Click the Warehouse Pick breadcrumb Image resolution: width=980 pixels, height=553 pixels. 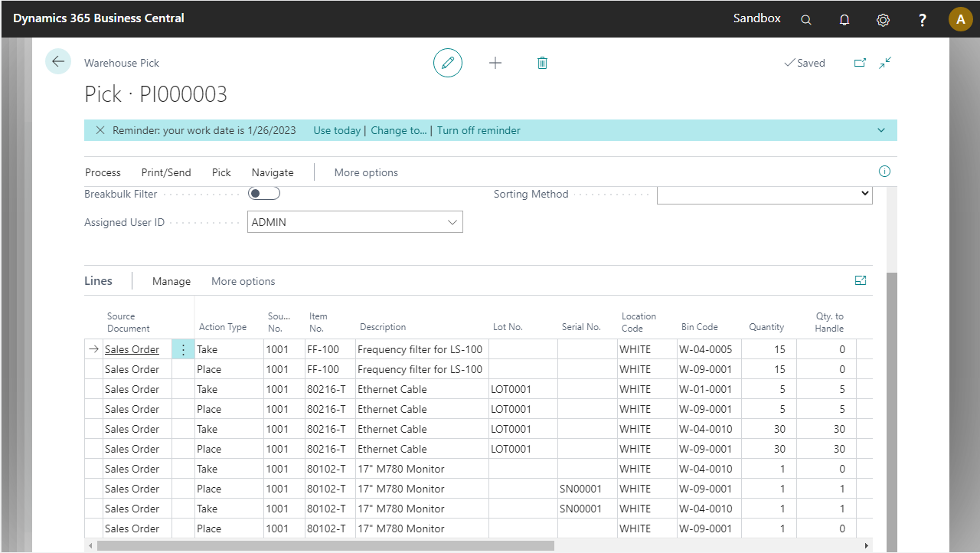tap(122, 63)
